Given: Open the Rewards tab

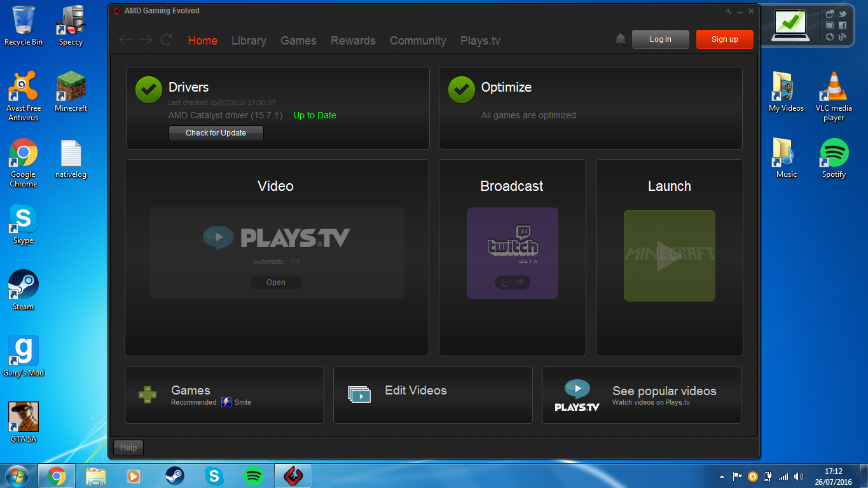Looking at the screenshot, I should 353,40.
